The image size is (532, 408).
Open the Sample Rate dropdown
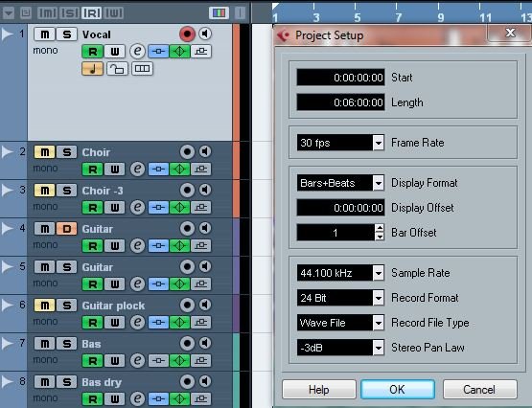[379, 273]
